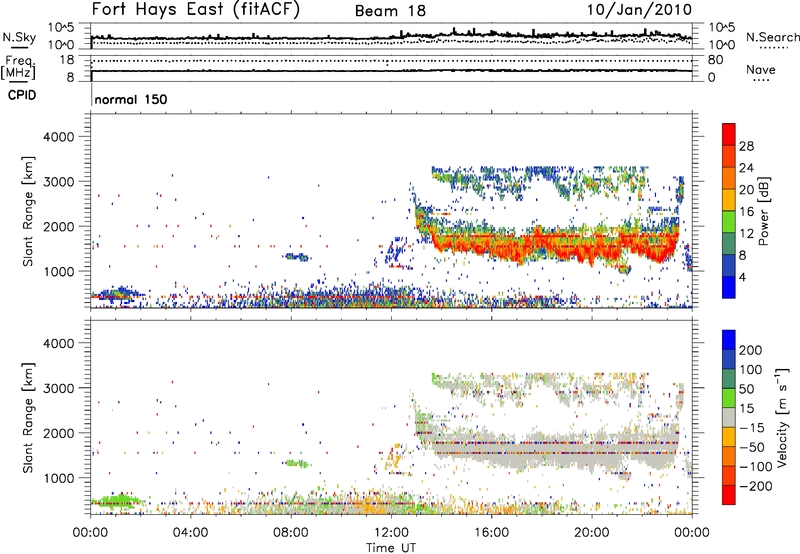The image size is (800, 554).
Task: Click the '1000' tick of the velocity panel
Action: click(59, 478)
